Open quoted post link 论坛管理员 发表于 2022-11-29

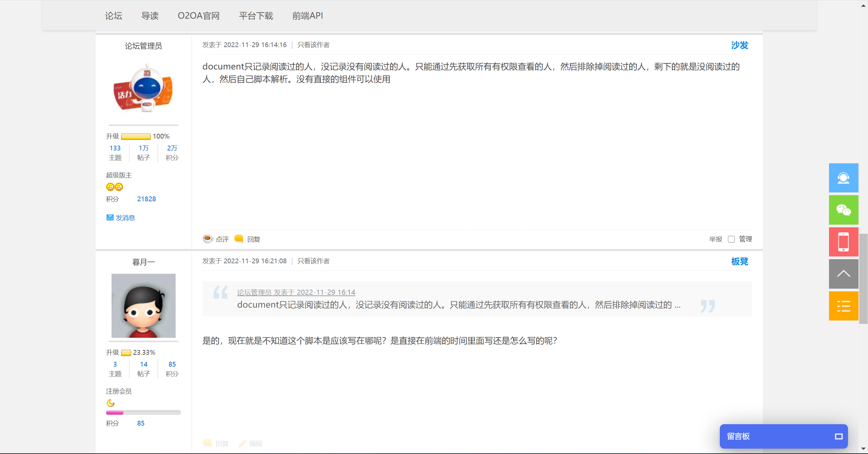click(x=296, y=292)
